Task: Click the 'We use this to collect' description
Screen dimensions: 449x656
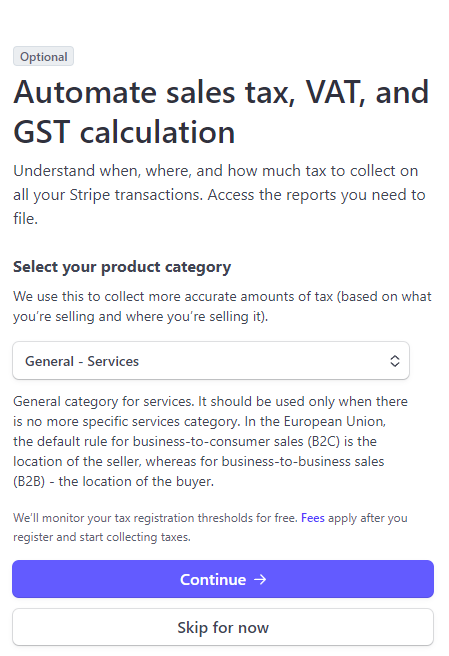Action: point(222,306)
